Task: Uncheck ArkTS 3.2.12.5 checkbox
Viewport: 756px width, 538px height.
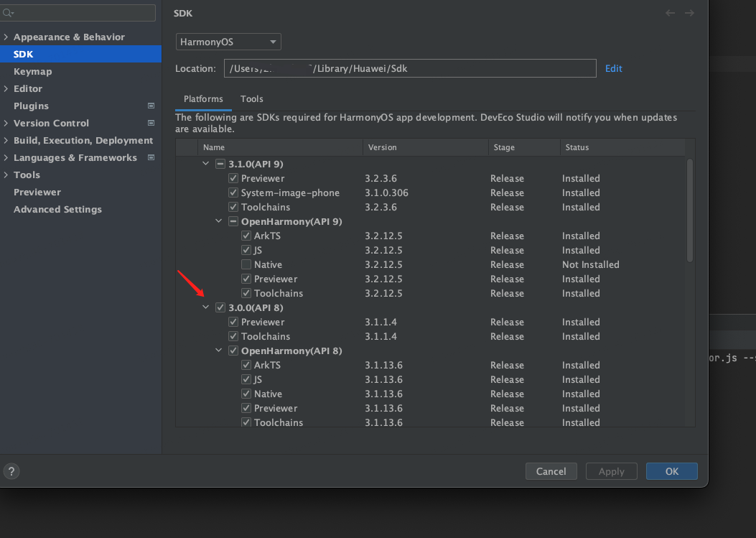Action: [246, 236]
